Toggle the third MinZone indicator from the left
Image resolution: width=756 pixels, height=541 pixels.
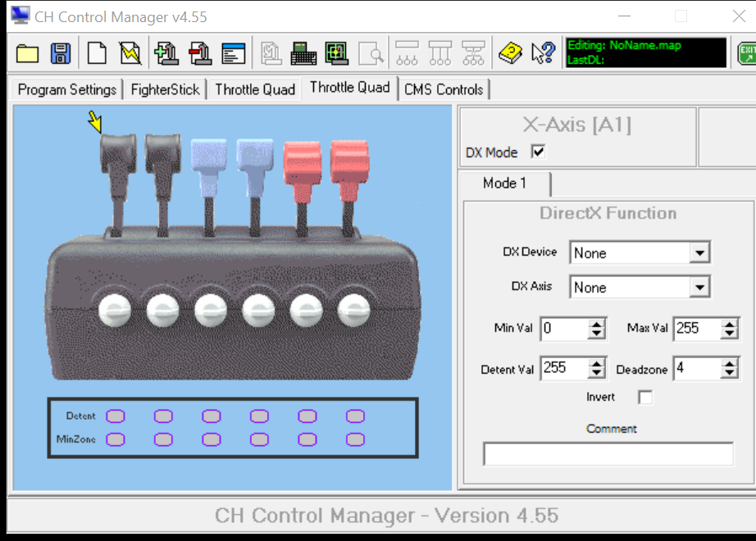212,439
